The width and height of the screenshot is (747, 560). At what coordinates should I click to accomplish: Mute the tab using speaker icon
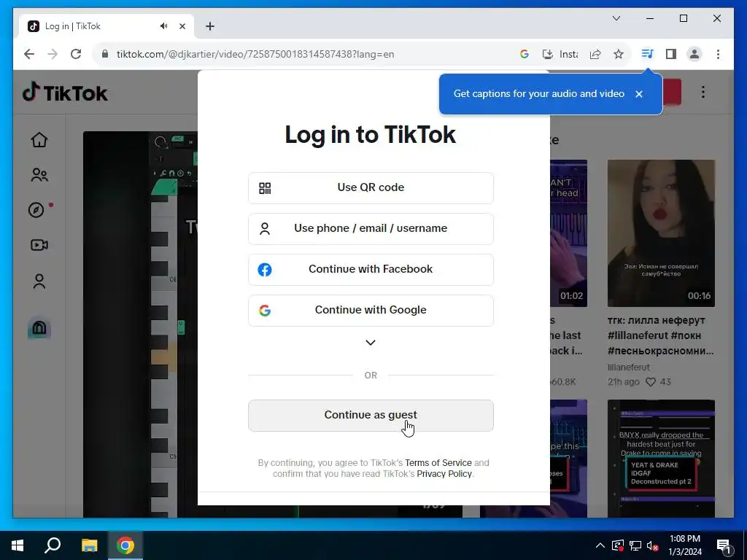point(164,26)
